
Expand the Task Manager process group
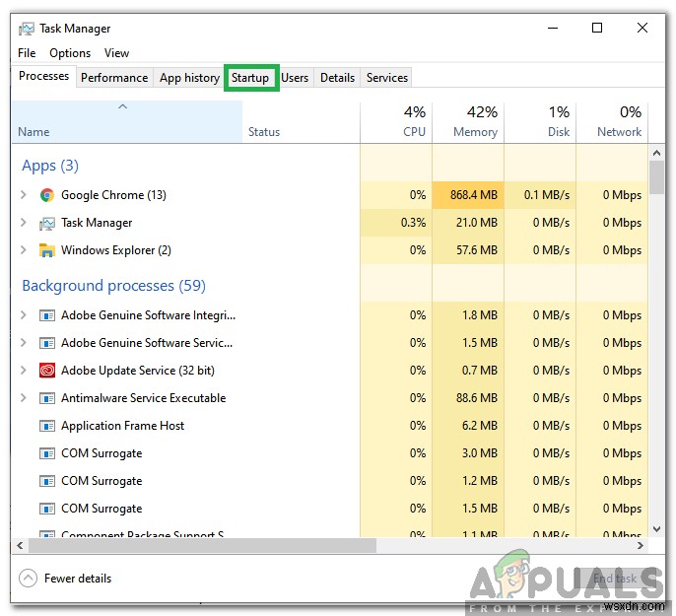24,223
